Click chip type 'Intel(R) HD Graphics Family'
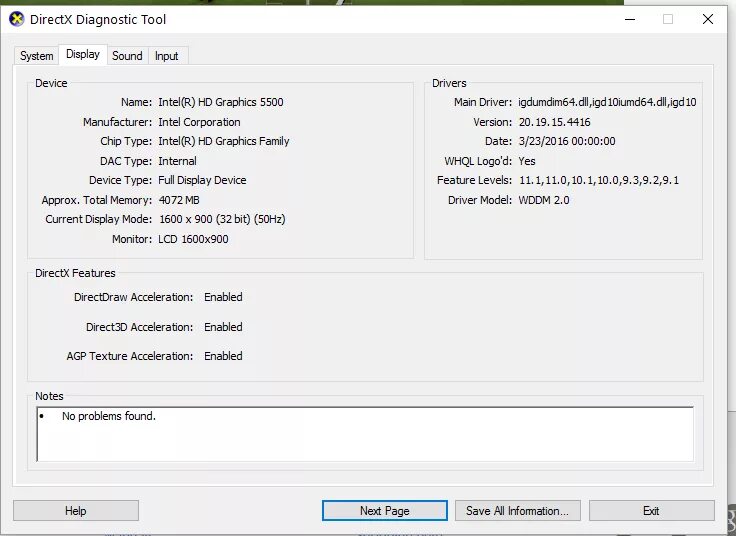This screenshot has height=536, width=736. coord(223,141)
